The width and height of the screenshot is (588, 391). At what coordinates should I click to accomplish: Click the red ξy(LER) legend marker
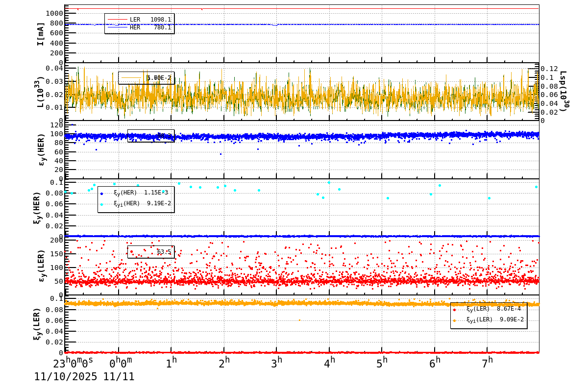click(x=454, y=310)
